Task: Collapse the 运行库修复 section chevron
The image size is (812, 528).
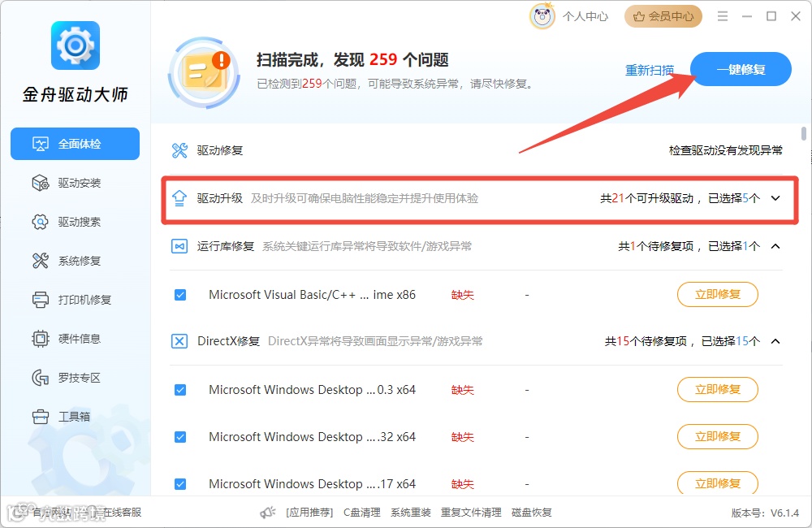Action: (775, 246)
